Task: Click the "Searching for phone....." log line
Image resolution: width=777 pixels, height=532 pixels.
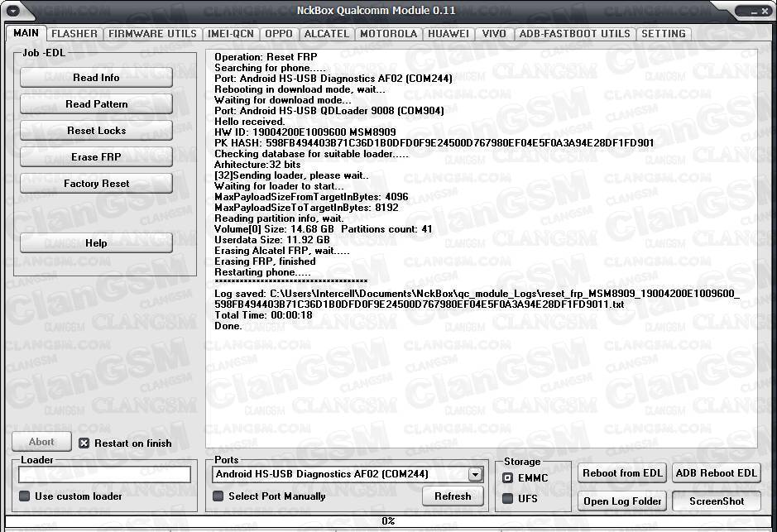Action: point(270,68)
